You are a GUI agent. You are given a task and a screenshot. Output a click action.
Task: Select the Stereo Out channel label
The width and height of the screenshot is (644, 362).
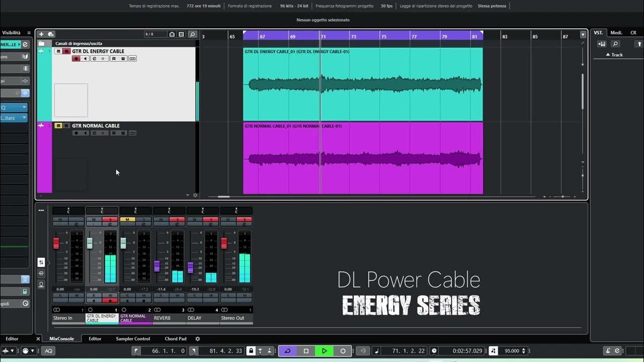(236, 318)
